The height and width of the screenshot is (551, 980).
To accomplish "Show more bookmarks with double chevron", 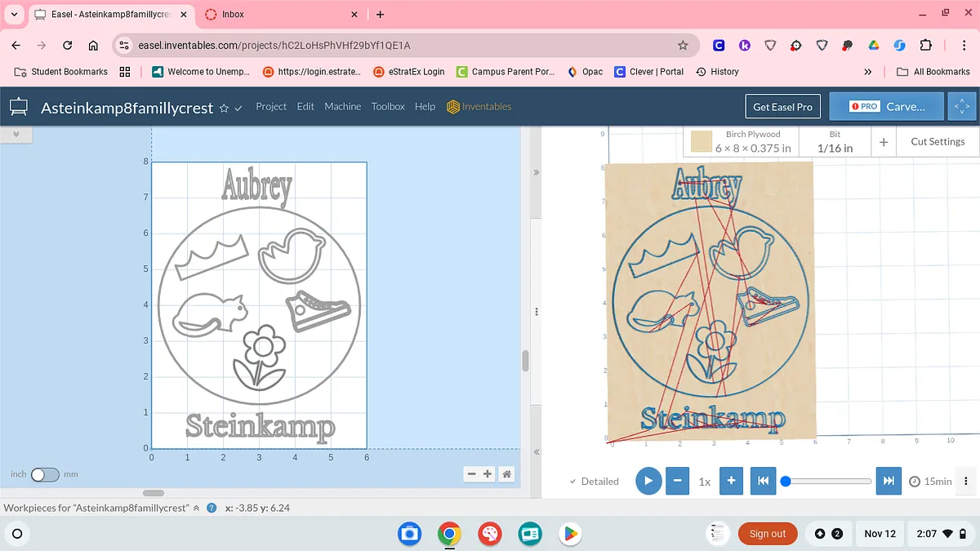I will coord(867,72).
